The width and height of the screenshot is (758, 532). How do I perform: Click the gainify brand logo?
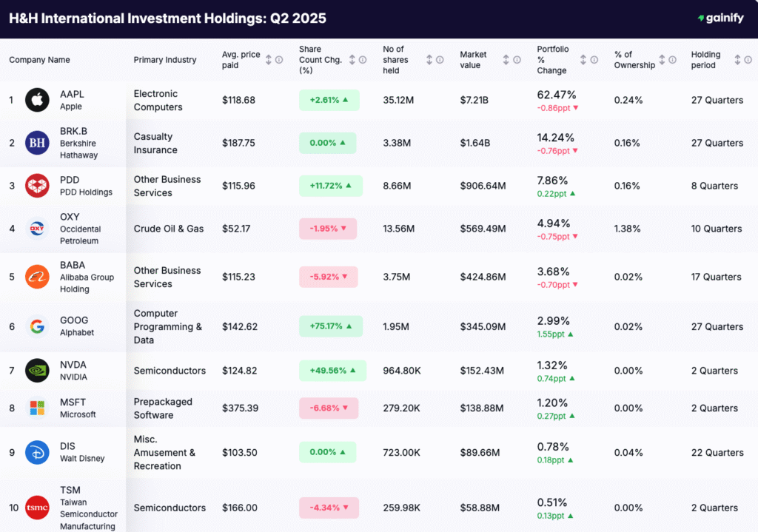coord(720,18)
